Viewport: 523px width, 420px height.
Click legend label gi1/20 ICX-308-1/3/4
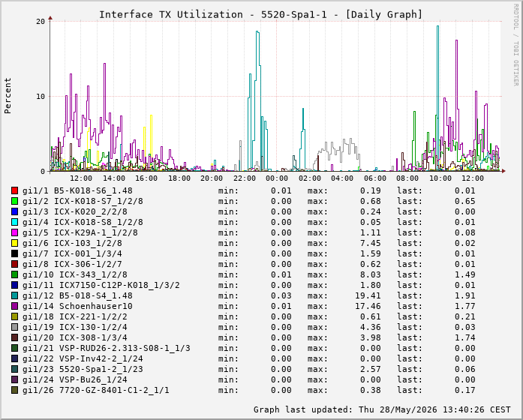pyautogui.click(x=75, y=337)
